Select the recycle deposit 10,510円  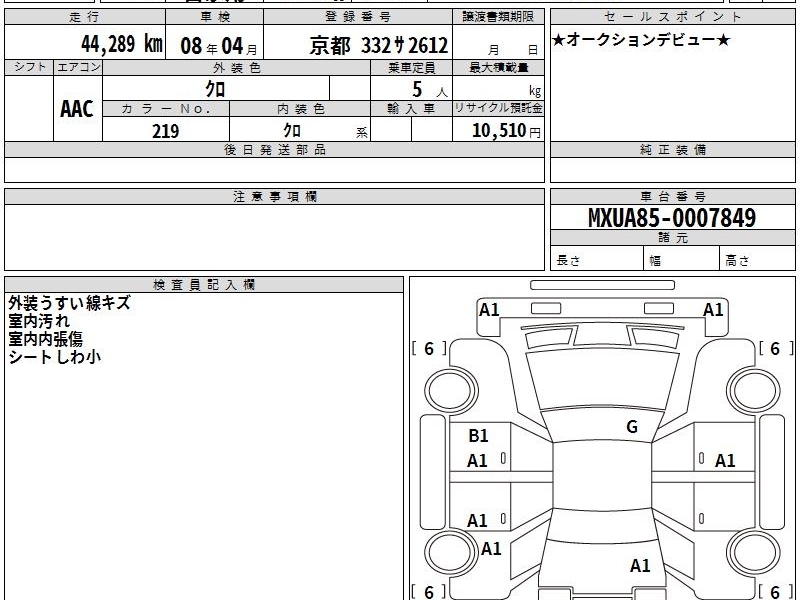(x=506, y=131)
